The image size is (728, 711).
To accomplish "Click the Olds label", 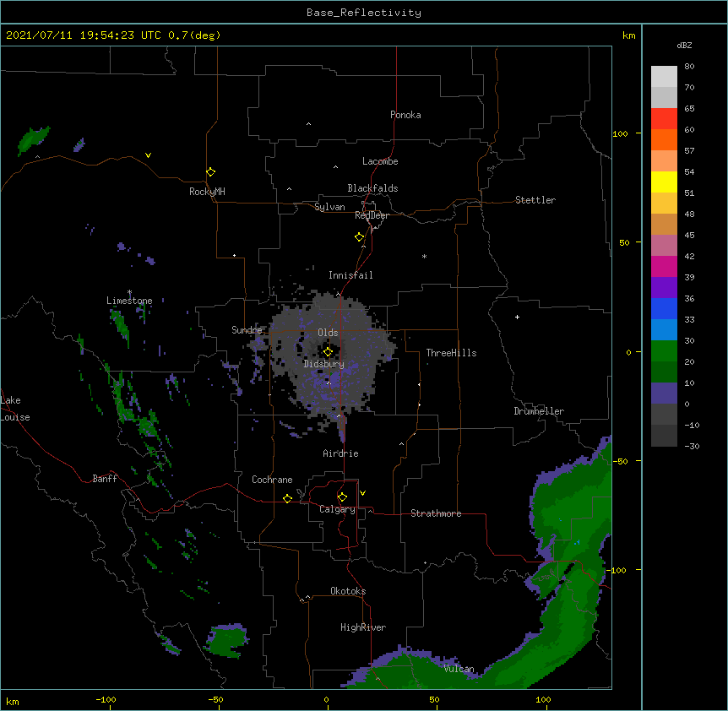I will (328, 333).
